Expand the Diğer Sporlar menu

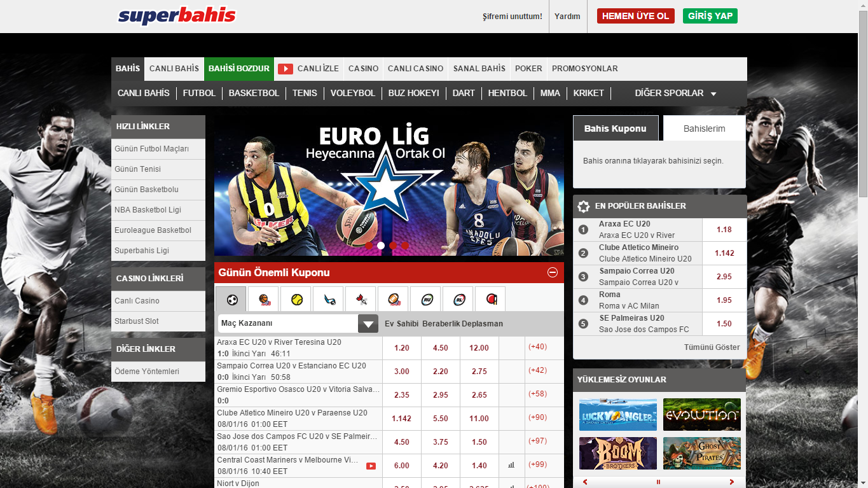[675, 94]
